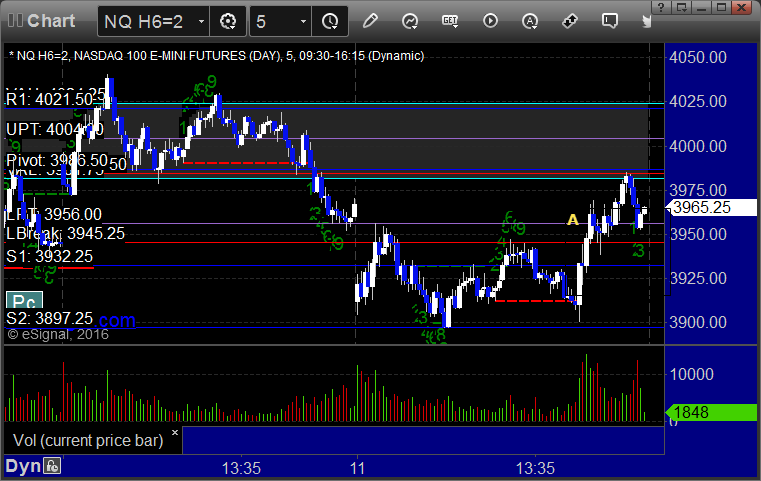Click the 3950.00 price axis label

[x=698, y=234]
